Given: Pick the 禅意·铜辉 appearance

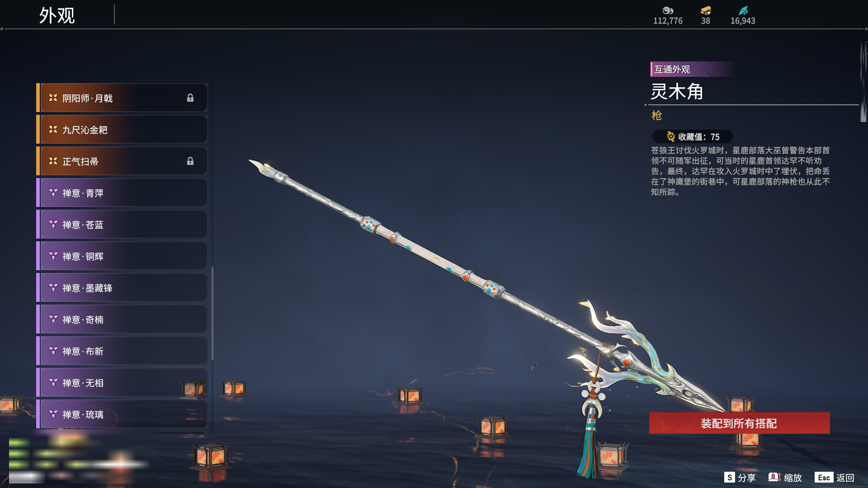Looking at the screenshot, I should [x=122, y=256].
